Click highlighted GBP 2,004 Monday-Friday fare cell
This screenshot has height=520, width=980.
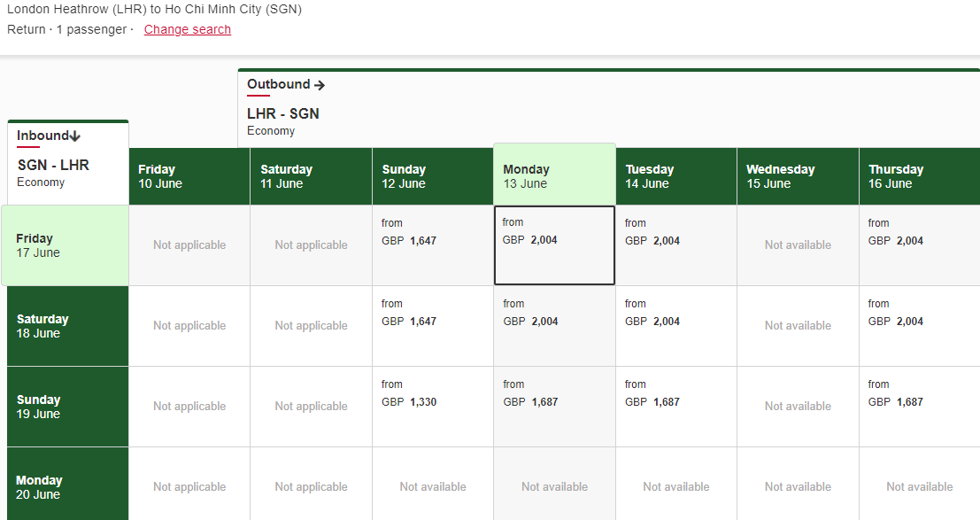pyautogui.click(x=554, y=245)
